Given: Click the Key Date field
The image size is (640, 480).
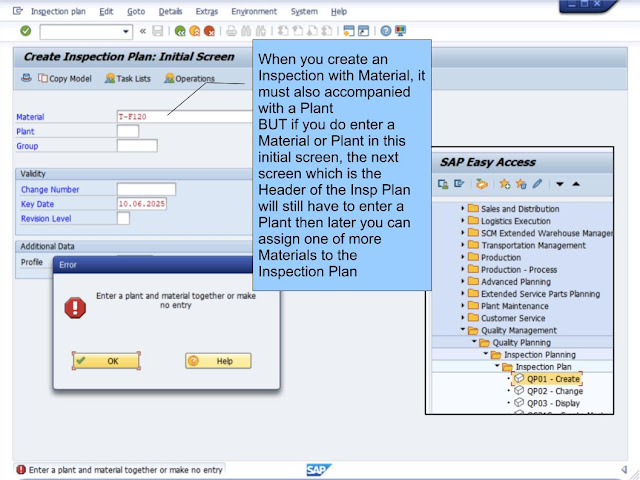Looking at the screenshot, I should pyautogui.click(x=142, y=204).
